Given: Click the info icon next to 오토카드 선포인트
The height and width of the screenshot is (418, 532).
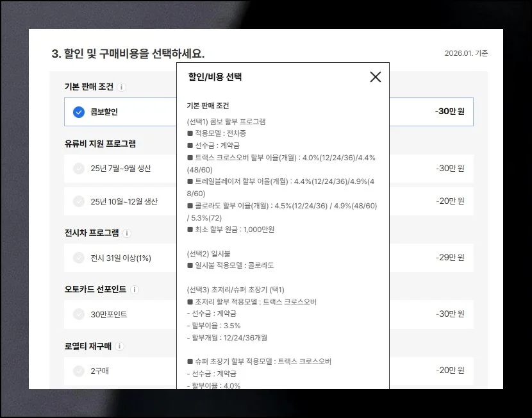Looking at the screenshot, I should click(135, 290).
